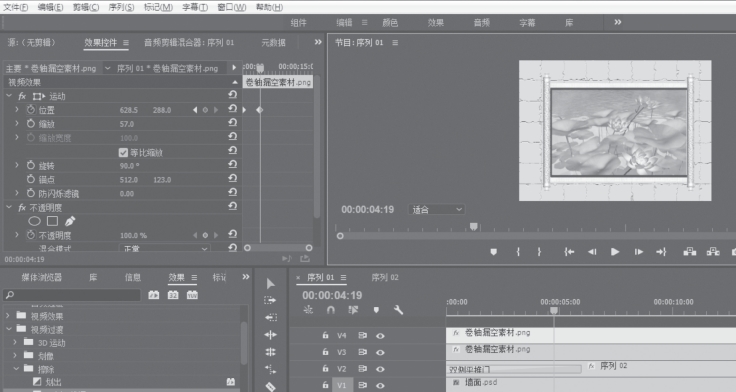Select the Selection arrow tool
Screen dimensions: 736x392
[270, 284]
